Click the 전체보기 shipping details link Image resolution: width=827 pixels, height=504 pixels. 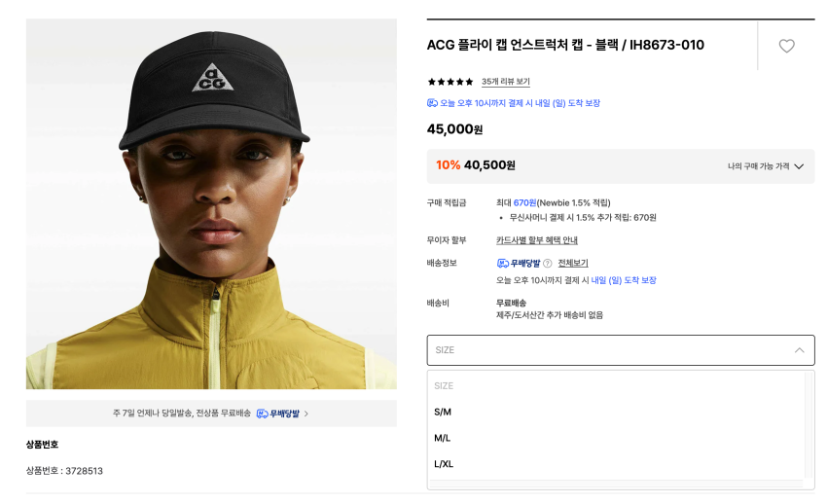click(573, 264)
